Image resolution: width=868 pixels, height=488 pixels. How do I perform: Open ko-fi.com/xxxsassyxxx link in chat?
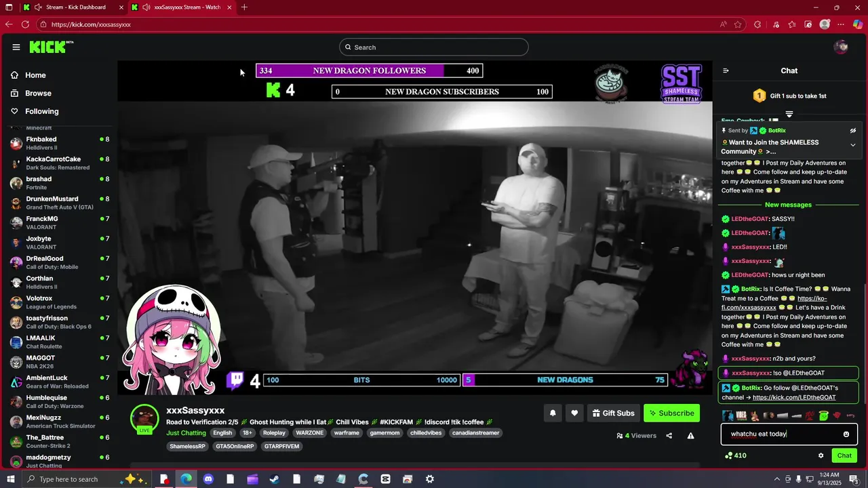coord(774,303)
